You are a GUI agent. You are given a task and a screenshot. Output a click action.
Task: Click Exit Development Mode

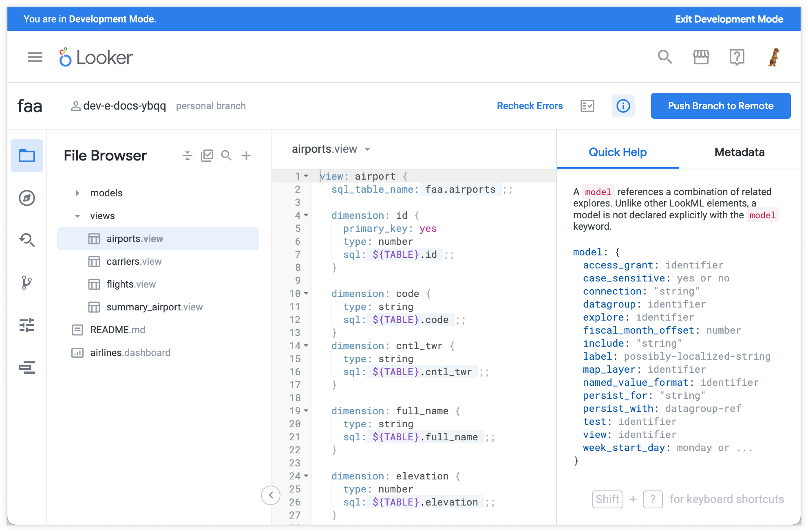click(729, 19)
